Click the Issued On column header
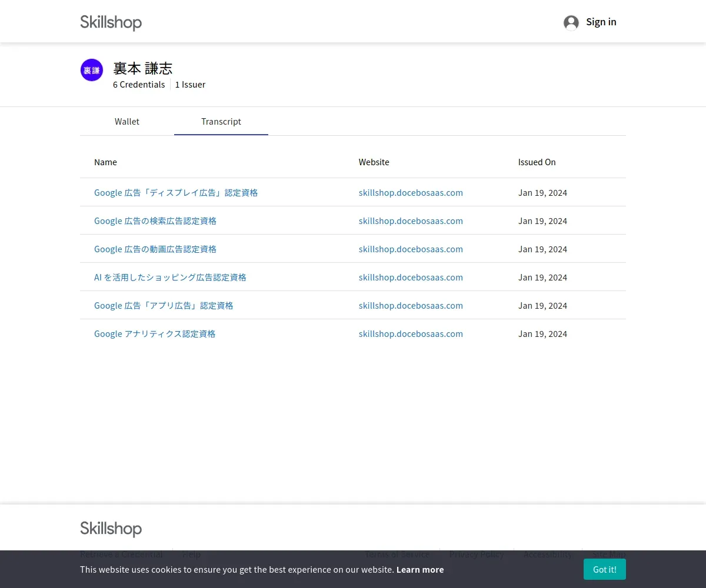The width and height of the screenshot is (706, 588). (x=537, y=162)
